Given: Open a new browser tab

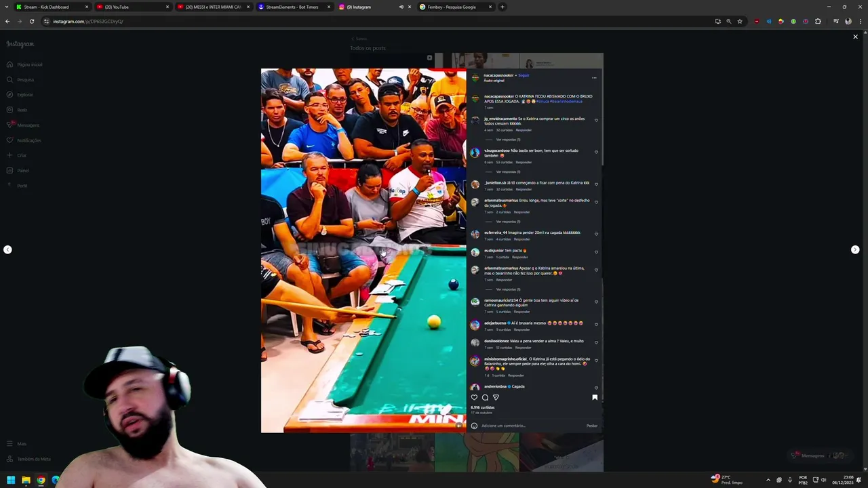Looking at the screenshot, I should pos(502,7).
